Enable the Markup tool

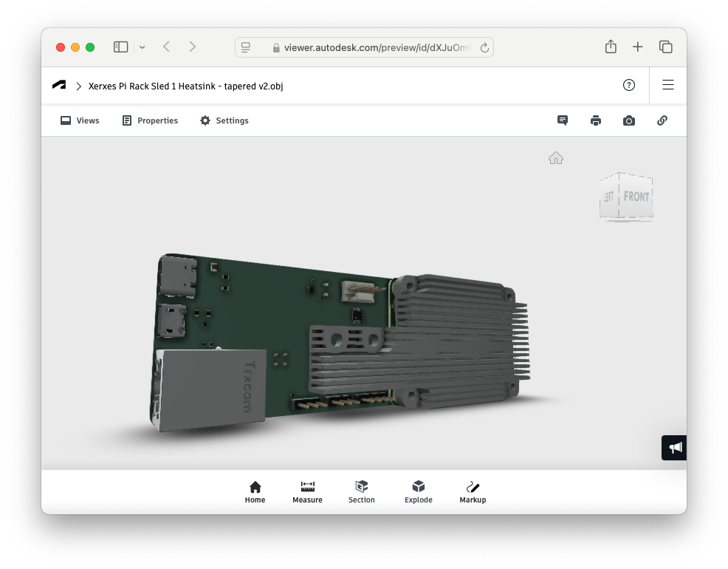pyautogui.click(x=473, y=491)
